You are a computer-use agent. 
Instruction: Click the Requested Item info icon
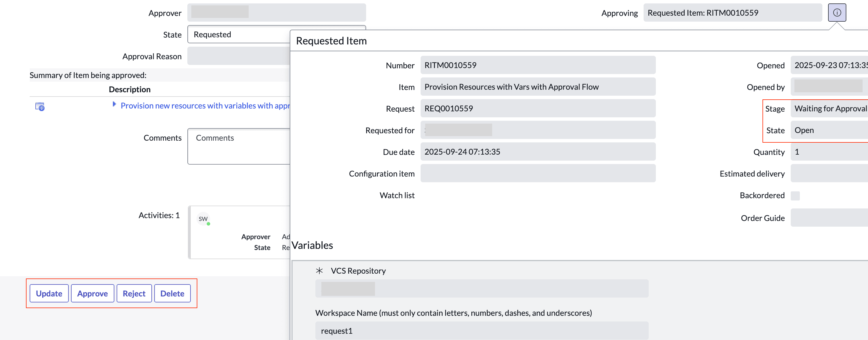point(837,13)
